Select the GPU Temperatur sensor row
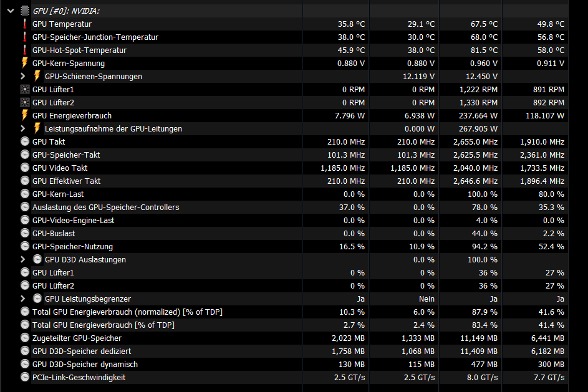Viewport: 588px width, 392px height. coord(294,24)
